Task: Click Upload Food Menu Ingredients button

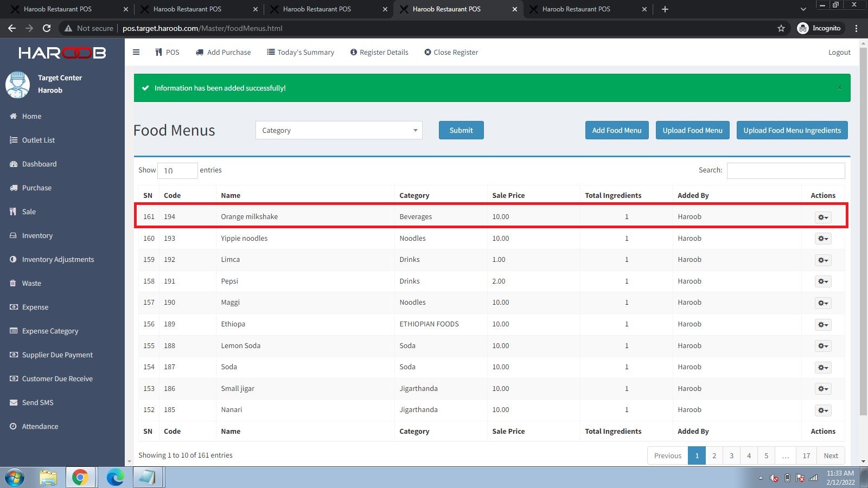Action: (792, 130)
